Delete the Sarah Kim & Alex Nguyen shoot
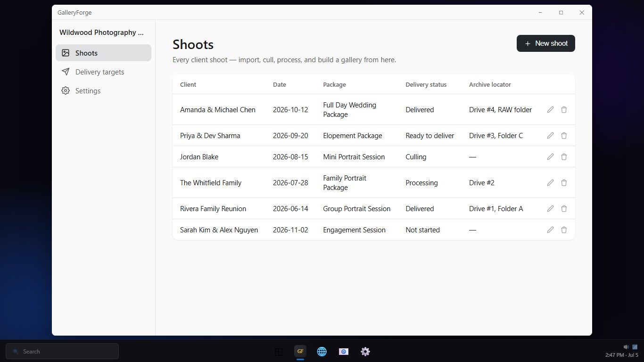Screen dimensions: 644x362 click(x=564, y=230)
